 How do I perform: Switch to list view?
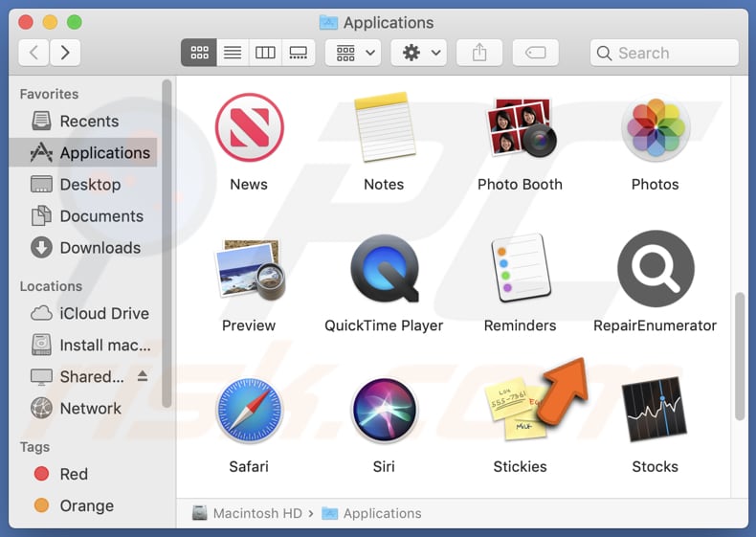click(x=233, y=53)
